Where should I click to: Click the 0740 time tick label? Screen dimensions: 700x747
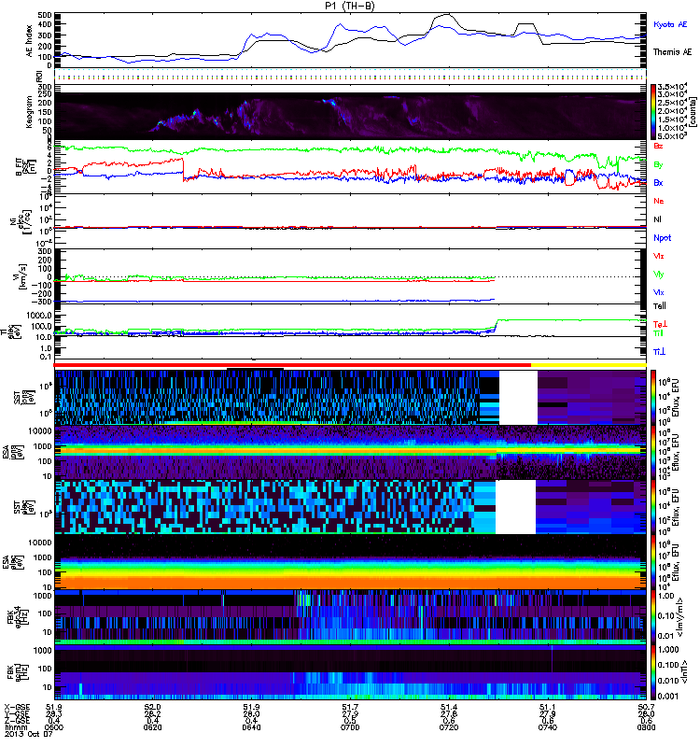point(548,727)
